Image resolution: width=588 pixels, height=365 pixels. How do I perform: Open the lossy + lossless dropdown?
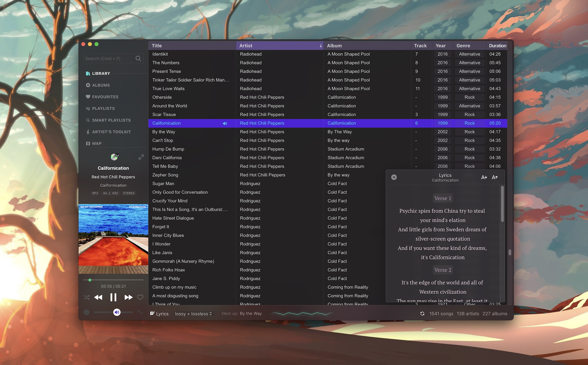(x=193, y=314)
